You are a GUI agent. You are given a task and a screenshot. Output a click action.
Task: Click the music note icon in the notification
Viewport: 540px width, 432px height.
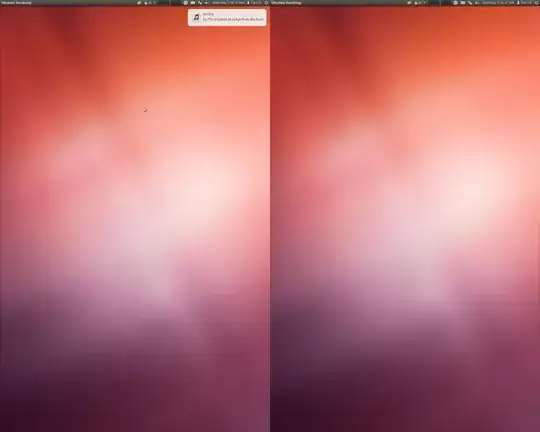pos(196,17)
